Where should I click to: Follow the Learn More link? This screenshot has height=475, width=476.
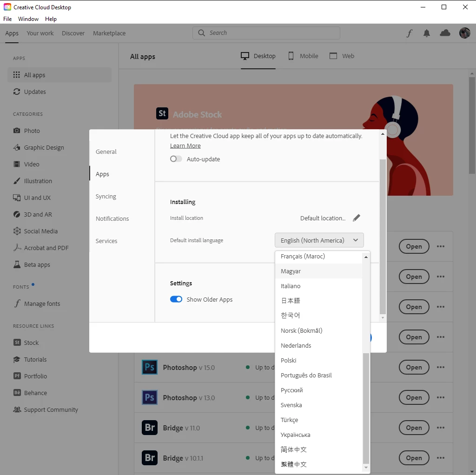[185, 145]
